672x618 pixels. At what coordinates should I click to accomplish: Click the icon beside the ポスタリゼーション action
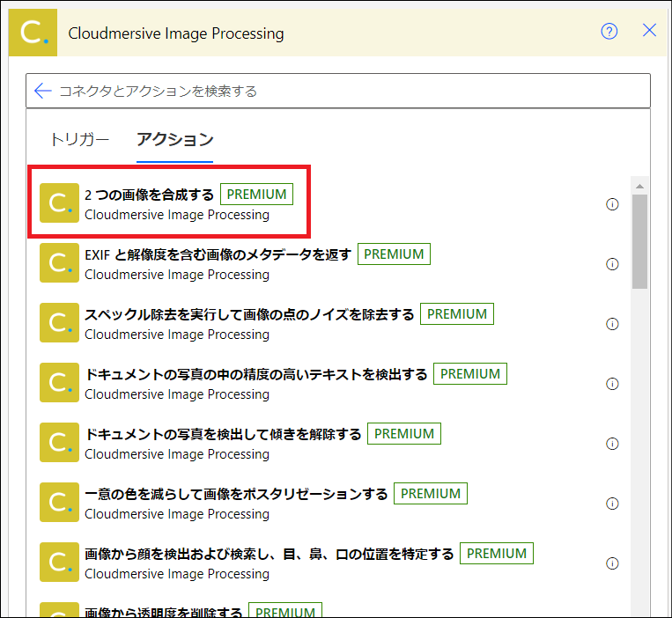point(59,503)
